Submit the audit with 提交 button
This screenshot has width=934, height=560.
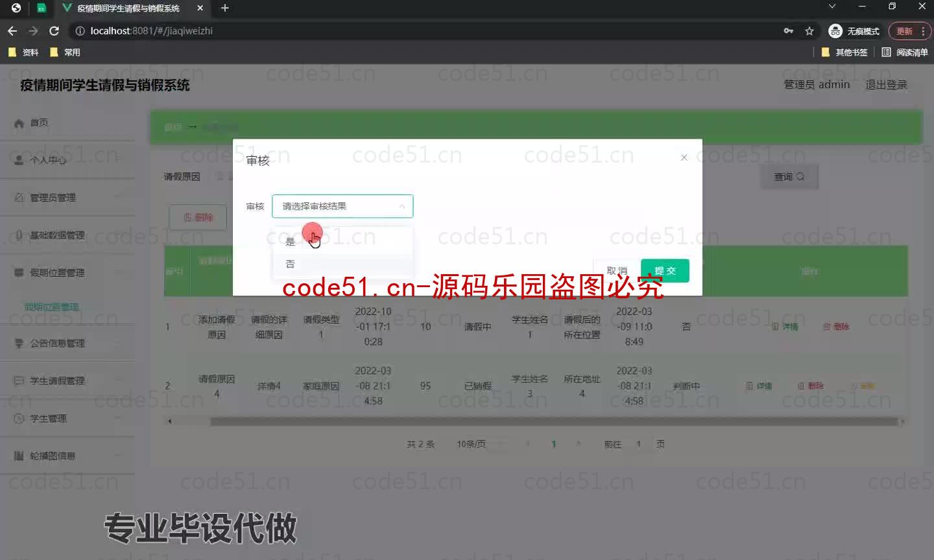[x=665, y=270]
